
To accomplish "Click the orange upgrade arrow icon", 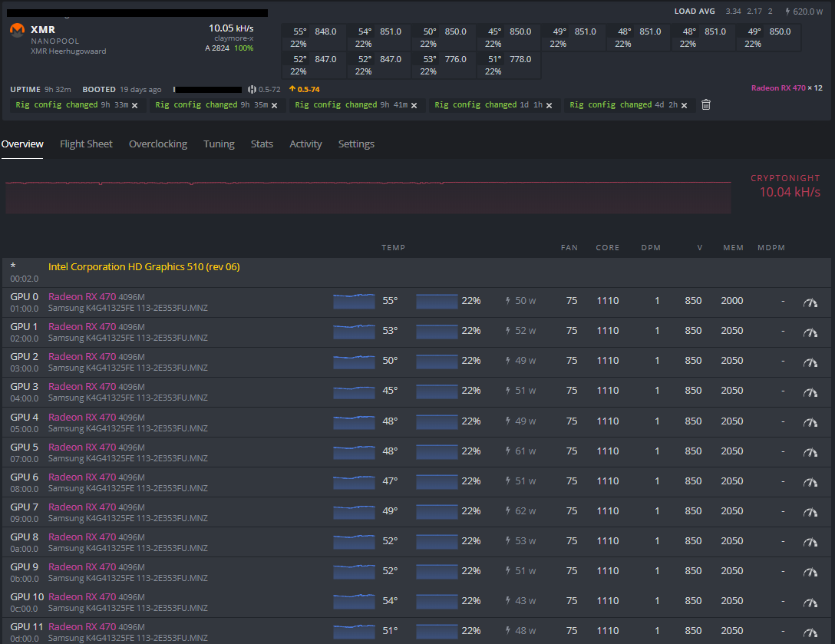I will [292, 89].
